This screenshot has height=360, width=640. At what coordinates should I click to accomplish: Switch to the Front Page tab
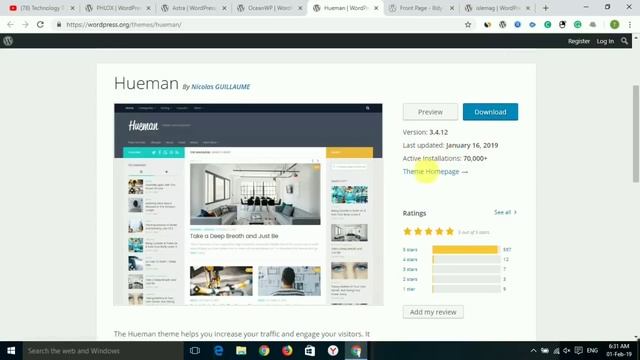pyautogui.click(x=420, y=8)
